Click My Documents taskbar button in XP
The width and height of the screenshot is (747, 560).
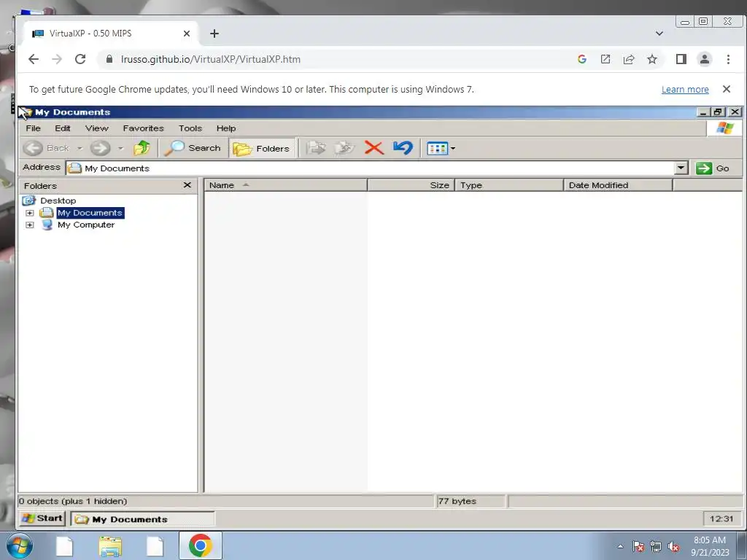[142, 519]
